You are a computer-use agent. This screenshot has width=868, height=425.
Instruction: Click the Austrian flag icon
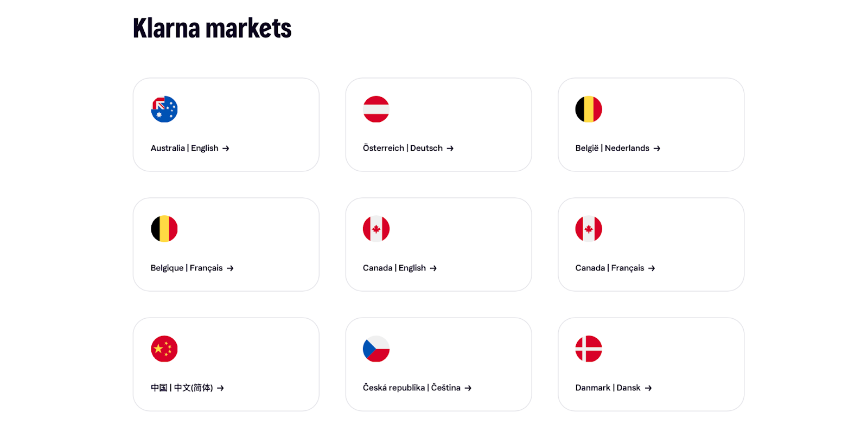pyautogui.click(x=376, y=109)
